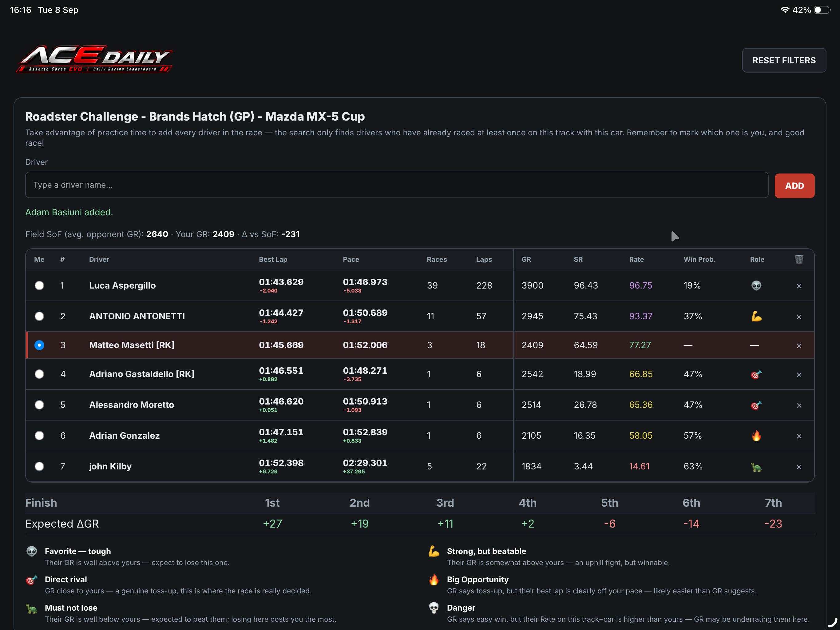Click the RESET FILTERS button
This screenshot has height=630, width=840.
[784, 60]
